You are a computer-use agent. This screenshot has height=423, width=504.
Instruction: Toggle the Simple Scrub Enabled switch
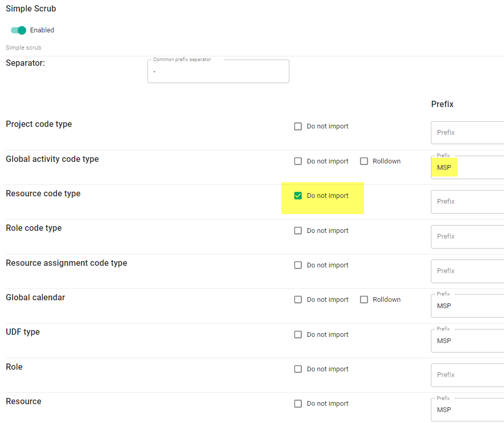click(19, 30)
